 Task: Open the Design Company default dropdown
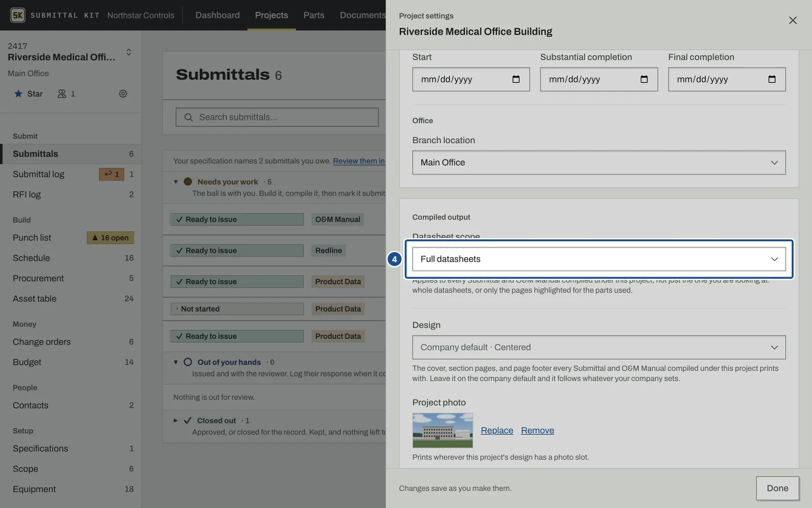(x=599, y=347)
